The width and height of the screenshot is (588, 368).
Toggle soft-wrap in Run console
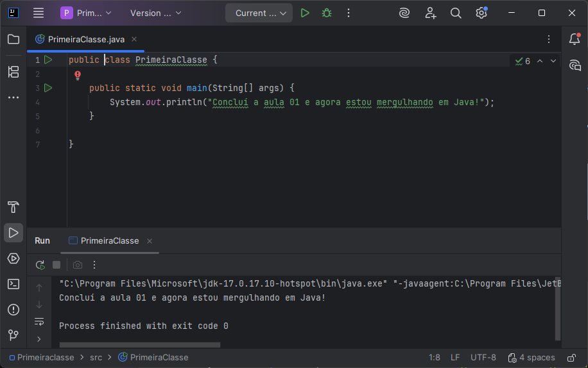pyautogui.click(x=39, y=321)
